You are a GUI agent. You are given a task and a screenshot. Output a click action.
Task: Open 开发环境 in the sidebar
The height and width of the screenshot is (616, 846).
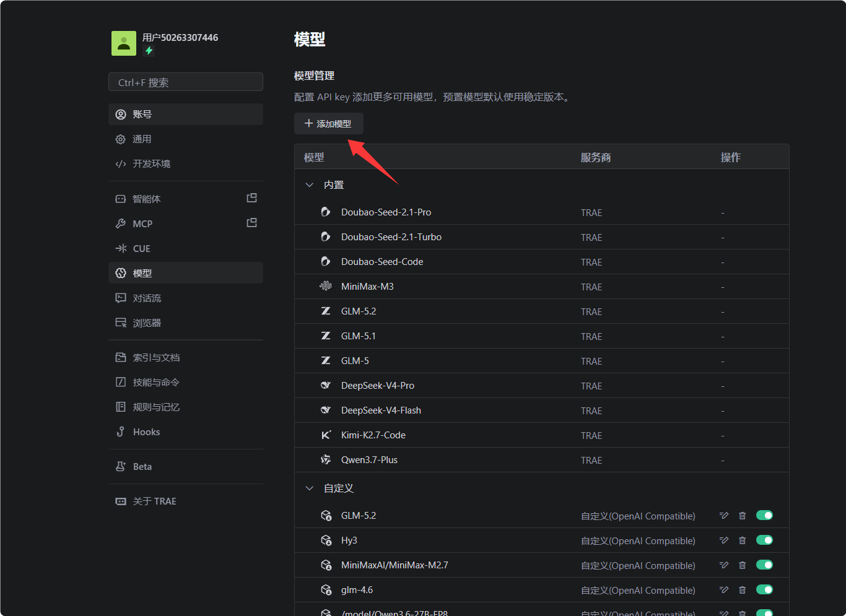click(186, 164)
